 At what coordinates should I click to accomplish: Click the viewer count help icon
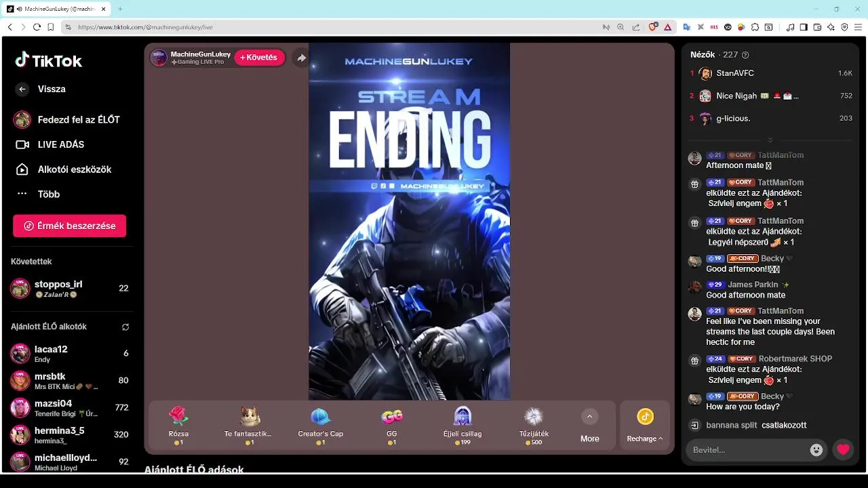point(746,55)
